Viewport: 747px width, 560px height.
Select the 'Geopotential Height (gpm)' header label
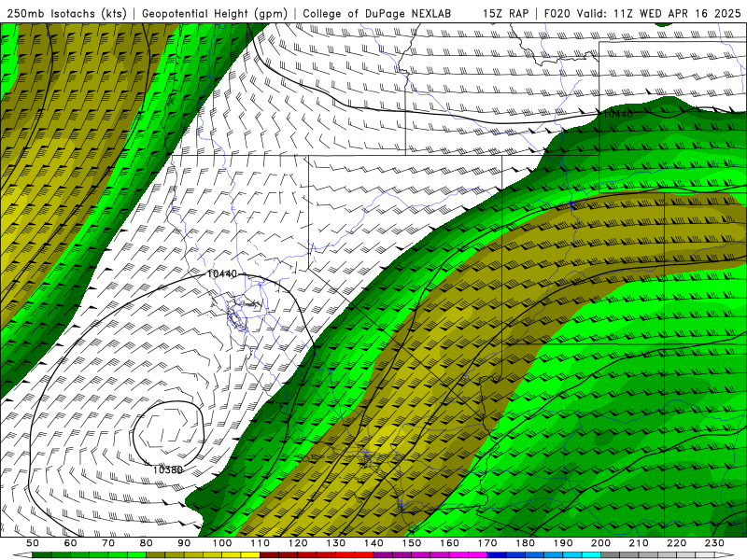click(215, 14)
